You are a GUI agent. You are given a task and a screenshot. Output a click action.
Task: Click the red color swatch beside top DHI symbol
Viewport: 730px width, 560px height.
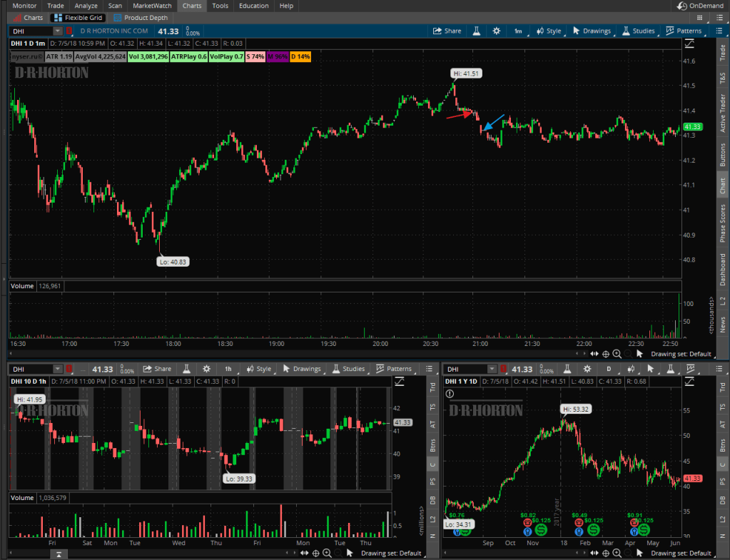tap(69, 31)
